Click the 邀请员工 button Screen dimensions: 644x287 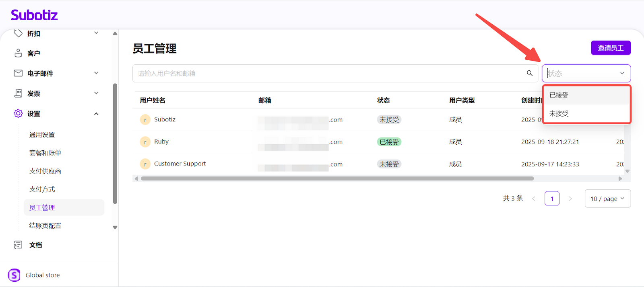click(611, 48)
